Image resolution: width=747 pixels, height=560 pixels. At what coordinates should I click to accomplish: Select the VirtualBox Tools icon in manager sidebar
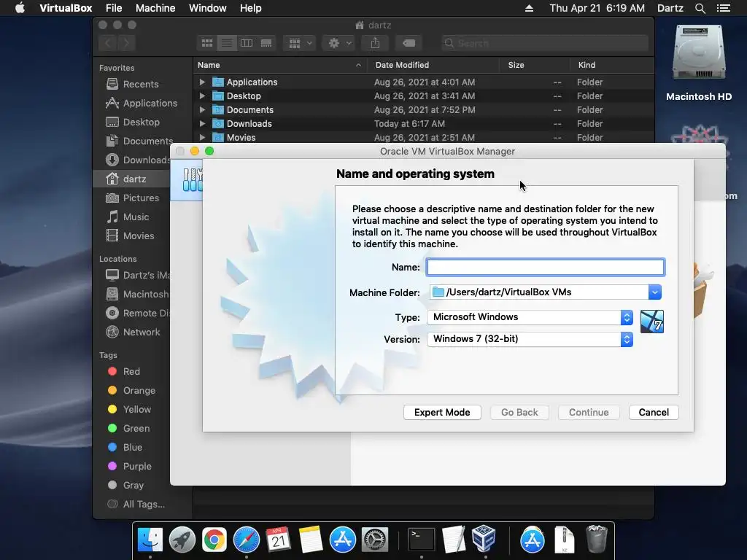[193, 180]
